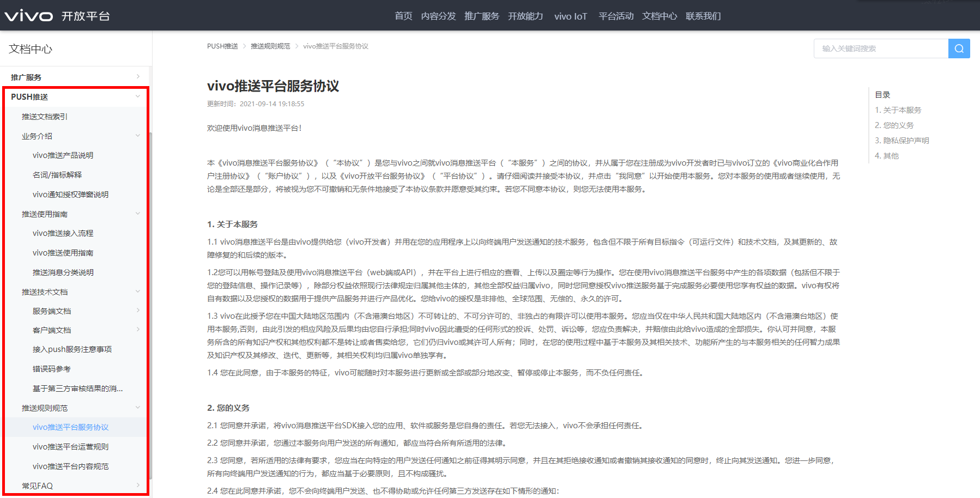Screen dimensions: 980x498
Task: Open 开放能力 in the top navigation
Action: pyautogui.click(x=525, y=16)
